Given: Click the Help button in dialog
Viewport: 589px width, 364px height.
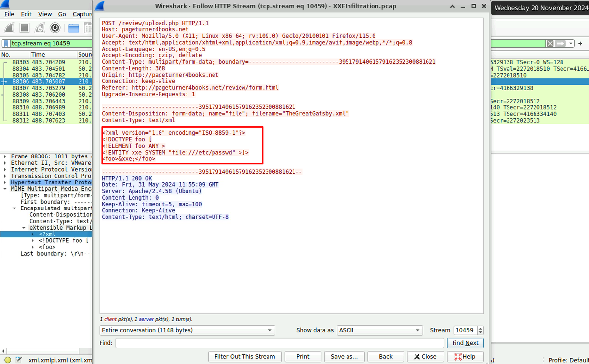Looking at the screenshot, I should [x=465, y=357].
